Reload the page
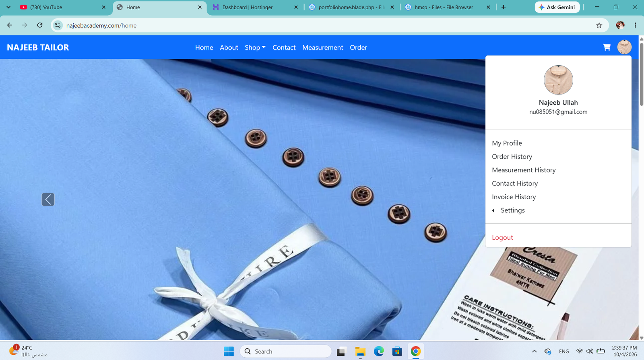 pyautogui.click(x=40, y=25)
